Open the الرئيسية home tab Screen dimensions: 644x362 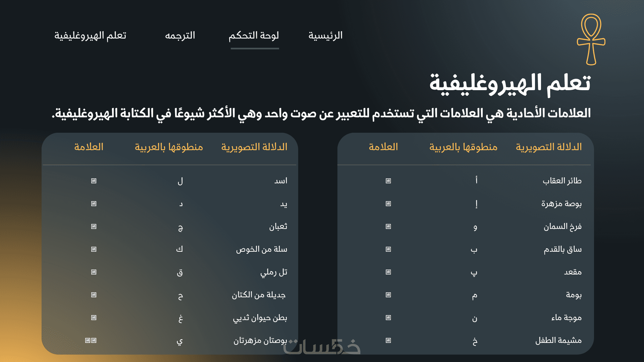point(325,36)
